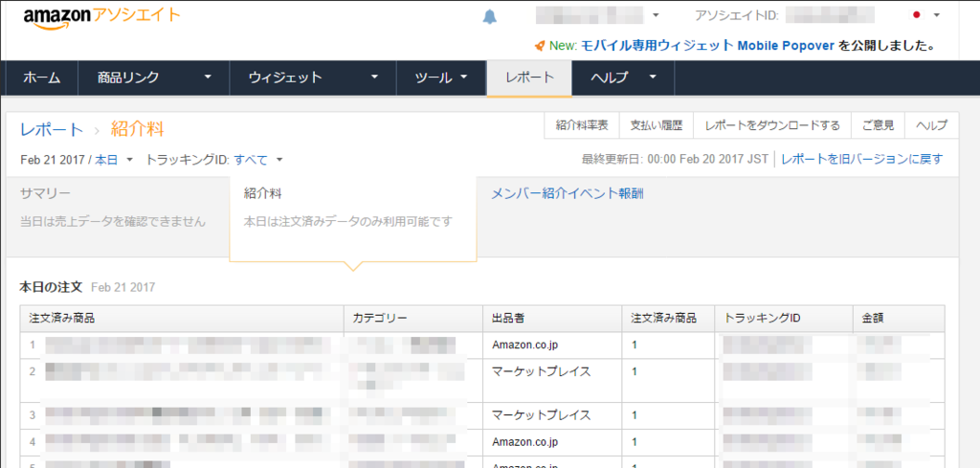This screenshot has height=468, width=980.
Task: Click the 最終更新日 timestamp text
Action: pyautogui.click(x=675, y=159)
